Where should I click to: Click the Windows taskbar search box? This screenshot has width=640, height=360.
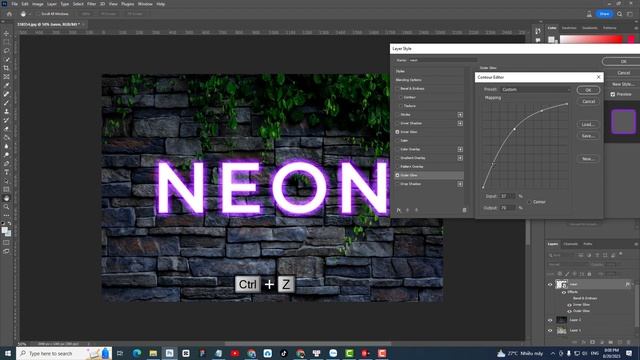pyautogui.click(x=64, y=353)
